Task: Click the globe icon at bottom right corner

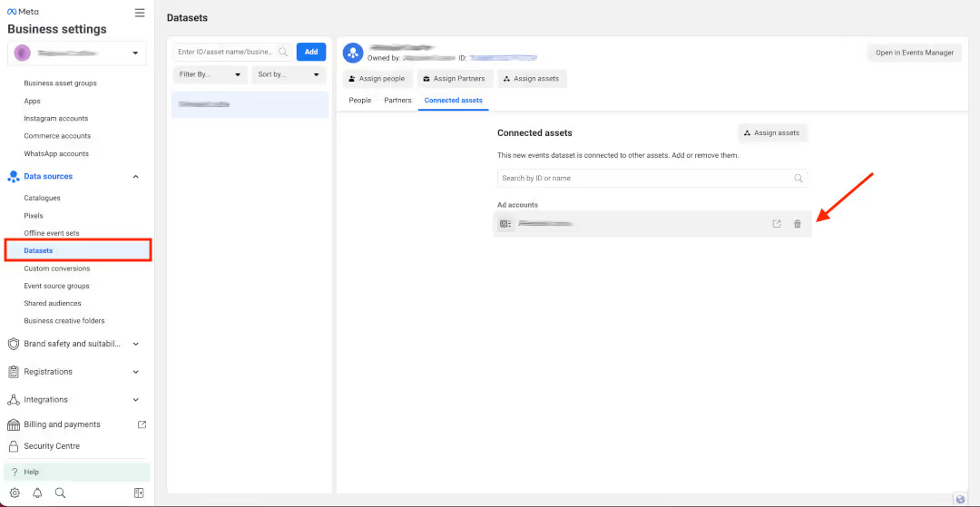Action: (x=960, y=498)
